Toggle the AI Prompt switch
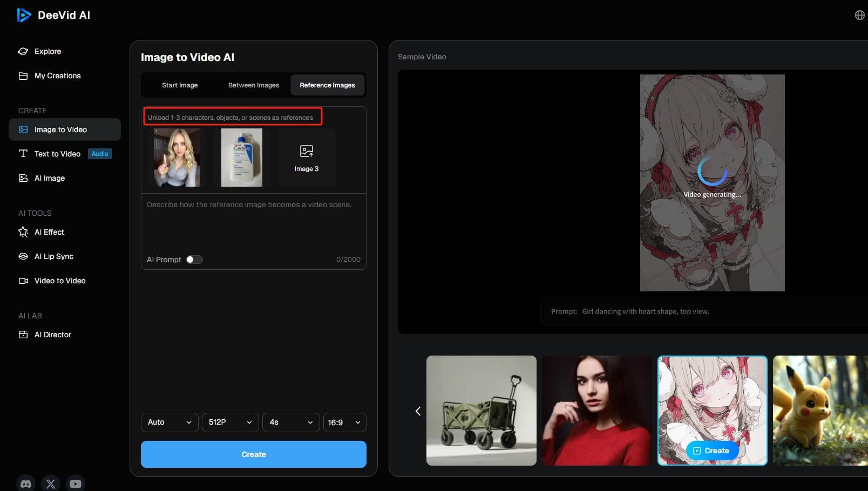The height and width of the screenshot is (491, 868). [194, 260]
